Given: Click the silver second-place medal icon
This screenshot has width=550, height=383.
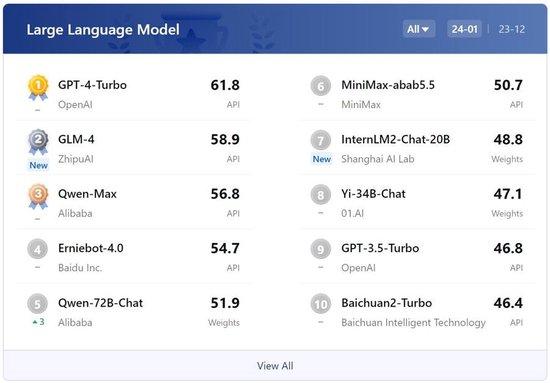Looking at the screenshot, I should tap(38, 142).
